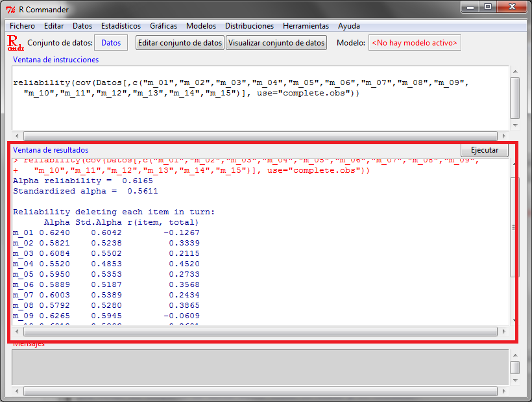Click the messages scroll down arrow
532x402 pixels.
[x=514, y=381]
